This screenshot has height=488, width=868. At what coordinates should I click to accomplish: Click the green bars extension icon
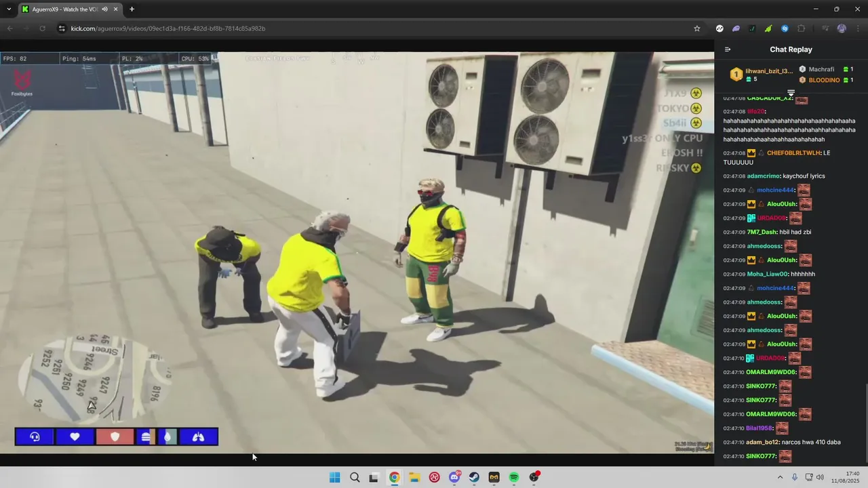coord(768,28)
